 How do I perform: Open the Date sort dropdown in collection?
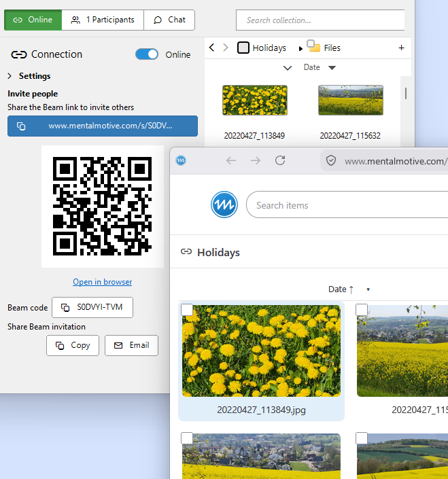point(332,67)
